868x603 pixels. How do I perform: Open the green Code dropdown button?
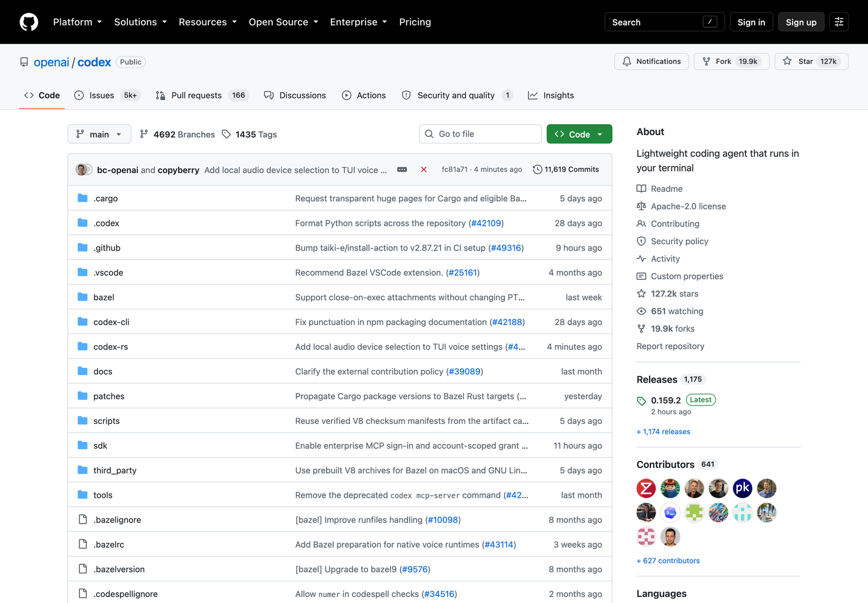[x=579, y=134]
